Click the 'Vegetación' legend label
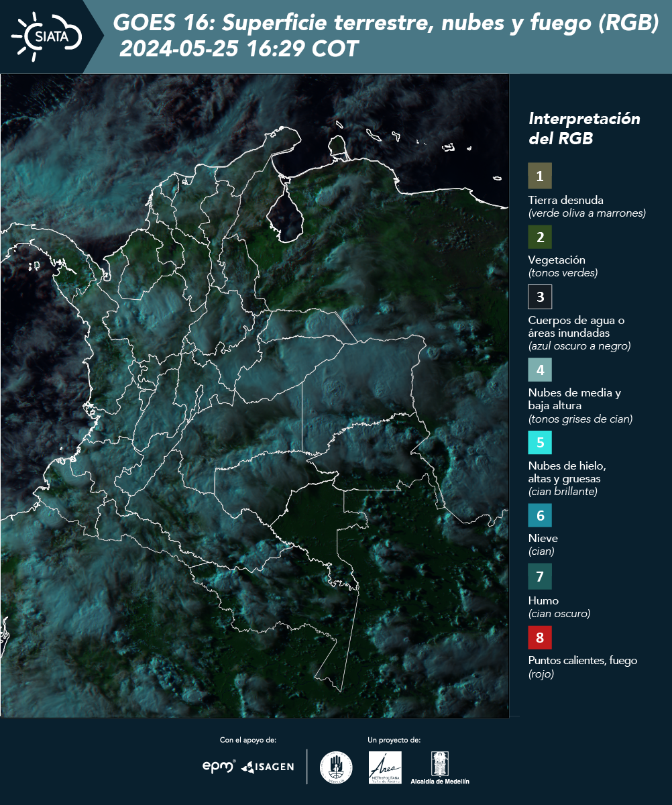This screenshot has height=805, width=672. 557,260
